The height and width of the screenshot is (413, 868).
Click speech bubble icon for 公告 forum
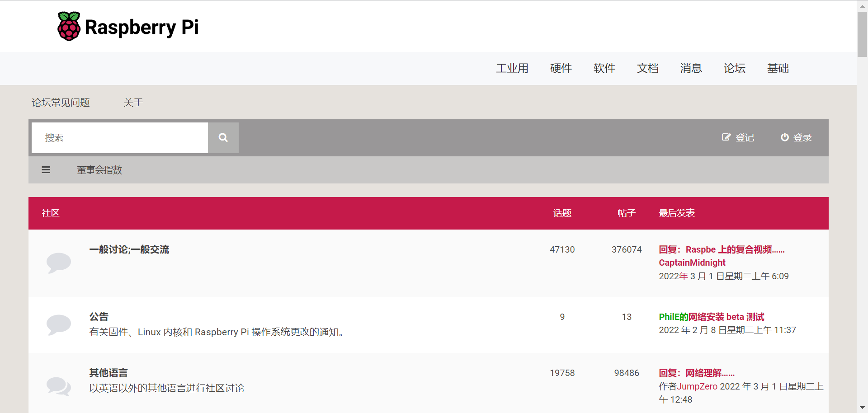tap(59, 324)
